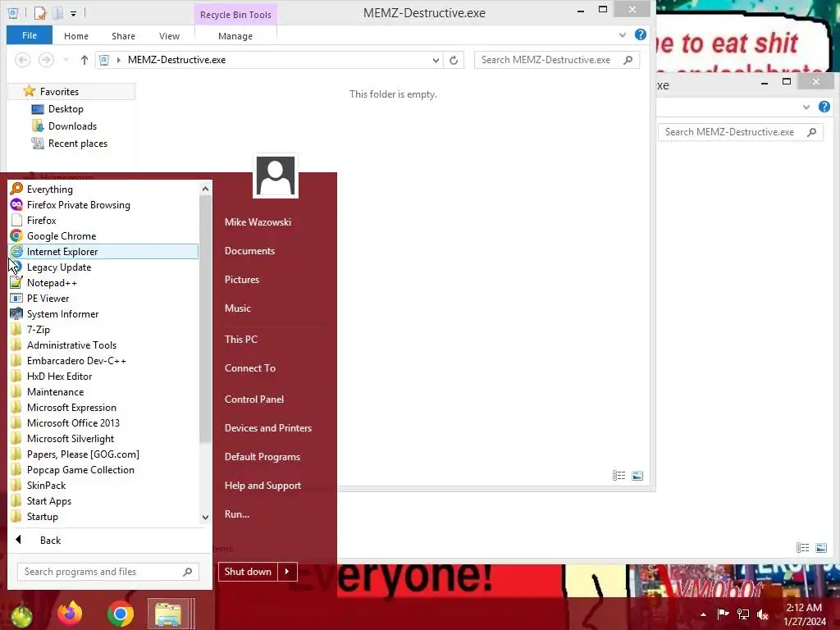Open the Manage ribbon tab
840x630 pixels.
235,36
